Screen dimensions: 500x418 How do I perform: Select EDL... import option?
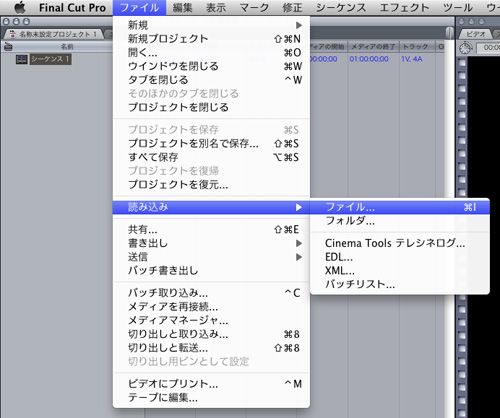pos(400,257)
